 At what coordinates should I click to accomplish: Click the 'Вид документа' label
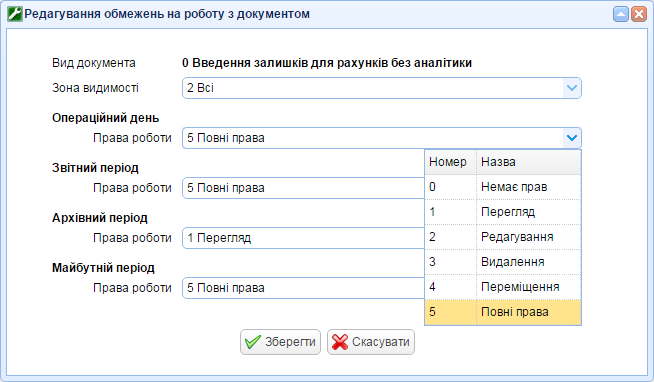pos(94,63)
